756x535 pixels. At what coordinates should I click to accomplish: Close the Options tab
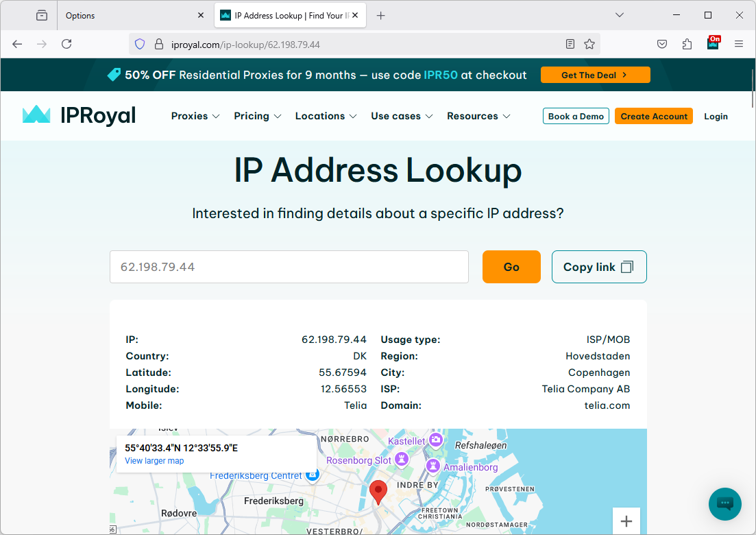point(201,16)
